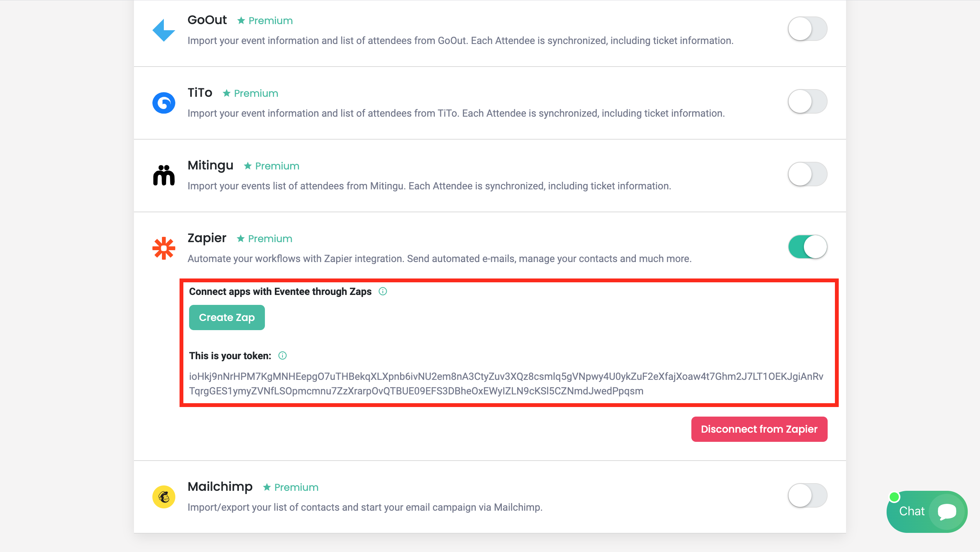Click the Zapier orange asterisk logo
Viewport: 980px width, 552px height.
pyautogui.click(x=164, y=248)
